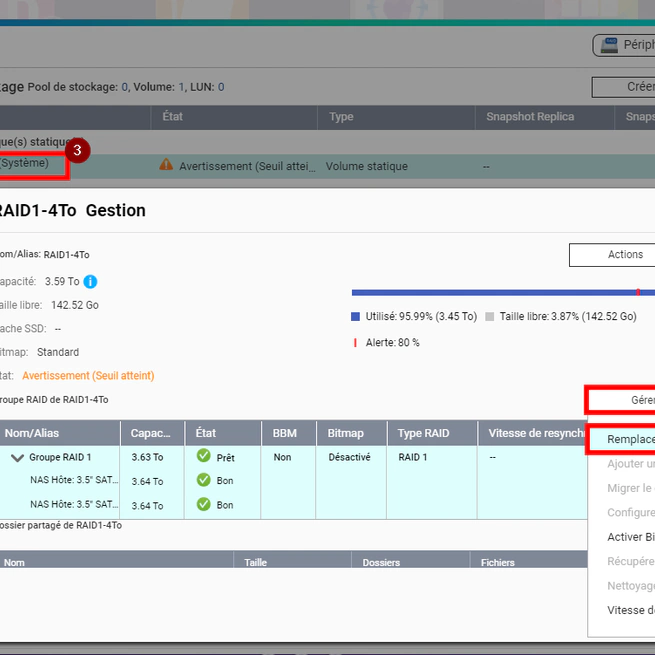Click Avertissement (Seuil atteint) orange status text

88,376
